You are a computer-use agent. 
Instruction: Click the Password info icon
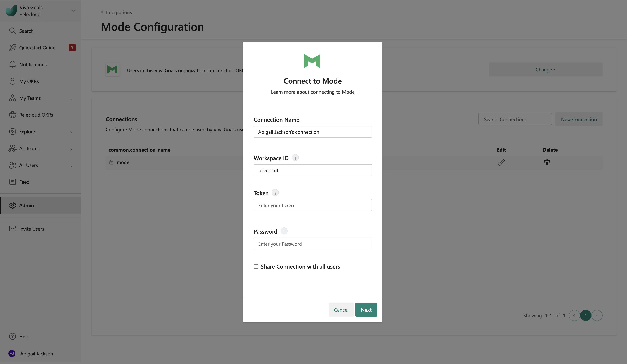click(284, 231)
